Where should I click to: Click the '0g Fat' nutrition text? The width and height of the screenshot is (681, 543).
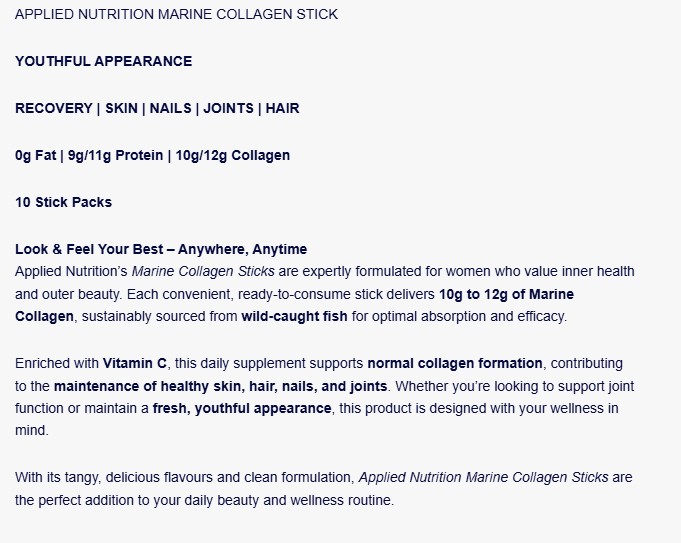point(35,155)
